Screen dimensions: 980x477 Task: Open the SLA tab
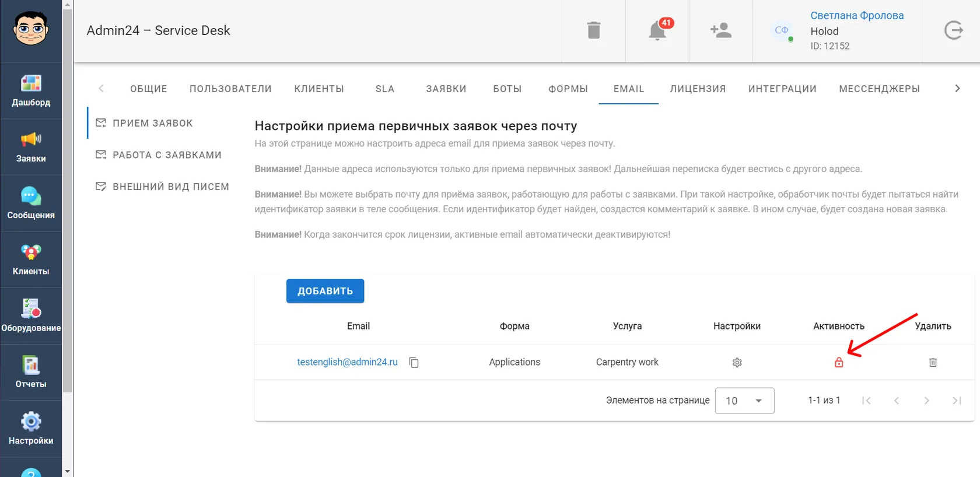coord(385,89)
